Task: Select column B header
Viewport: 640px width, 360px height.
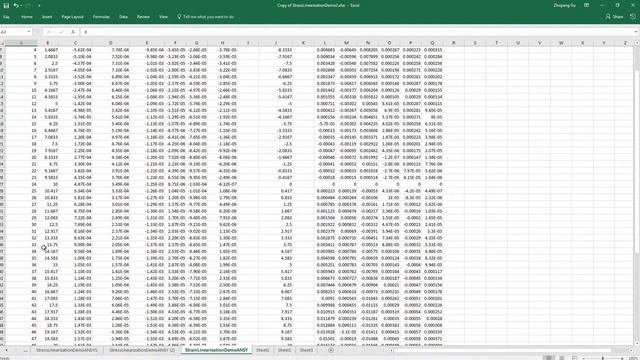Action: coord(48,43)
